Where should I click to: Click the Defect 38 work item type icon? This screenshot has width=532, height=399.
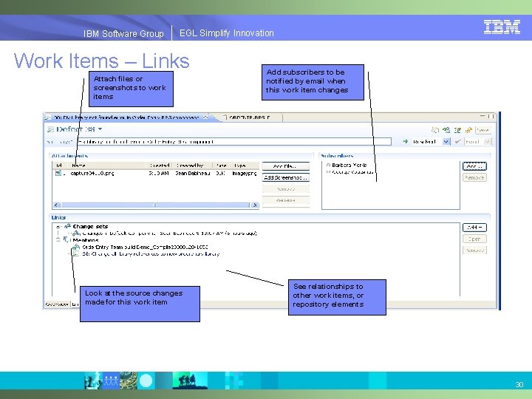[50, 129]
